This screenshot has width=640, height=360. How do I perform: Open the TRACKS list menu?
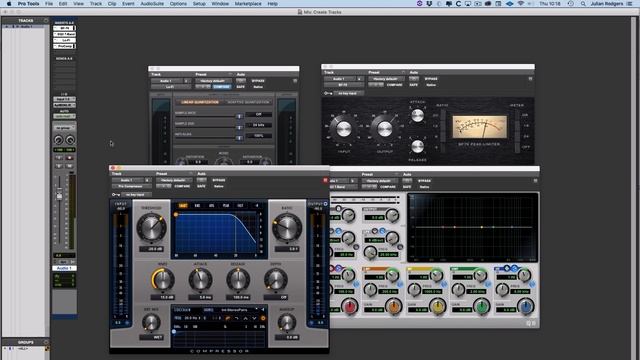coord(46,20)
